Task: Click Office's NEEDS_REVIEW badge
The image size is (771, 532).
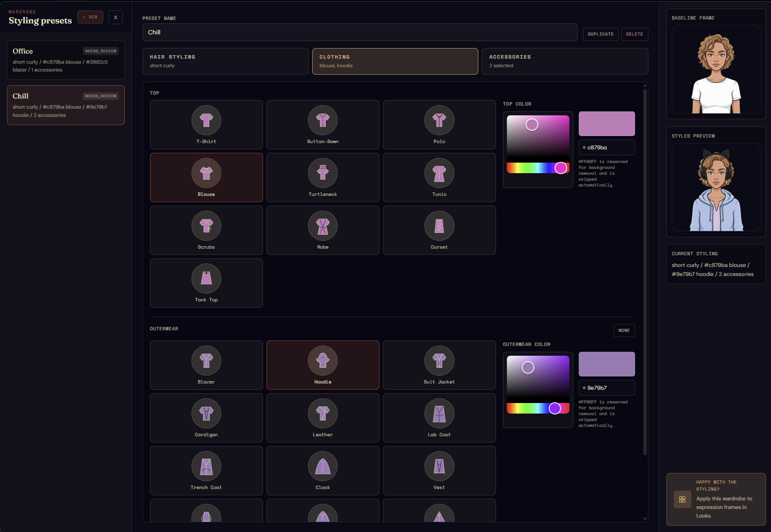Action: [101, 51]
